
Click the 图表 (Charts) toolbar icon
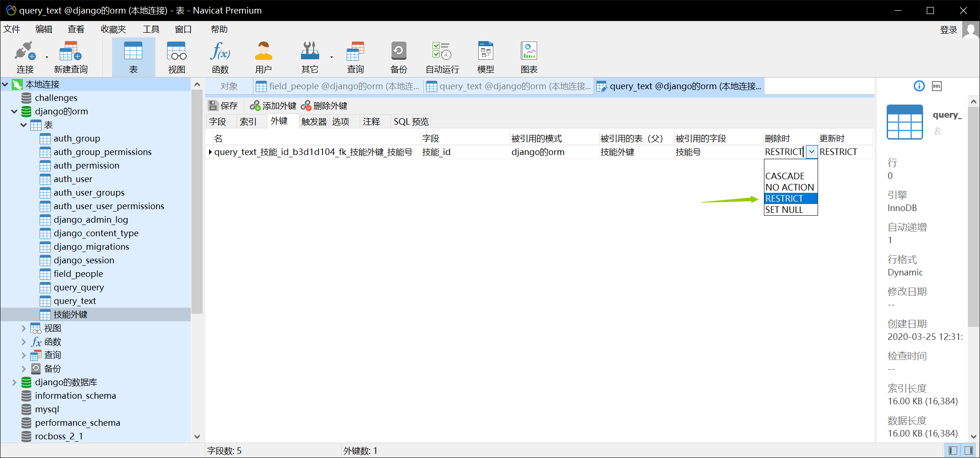coord(529,57)
